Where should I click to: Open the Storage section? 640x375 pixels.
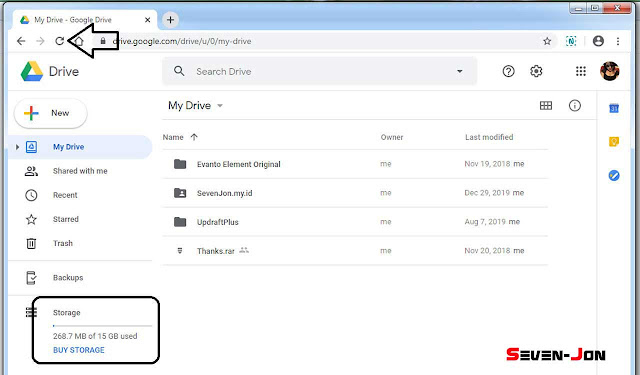[x=67, y=313]
